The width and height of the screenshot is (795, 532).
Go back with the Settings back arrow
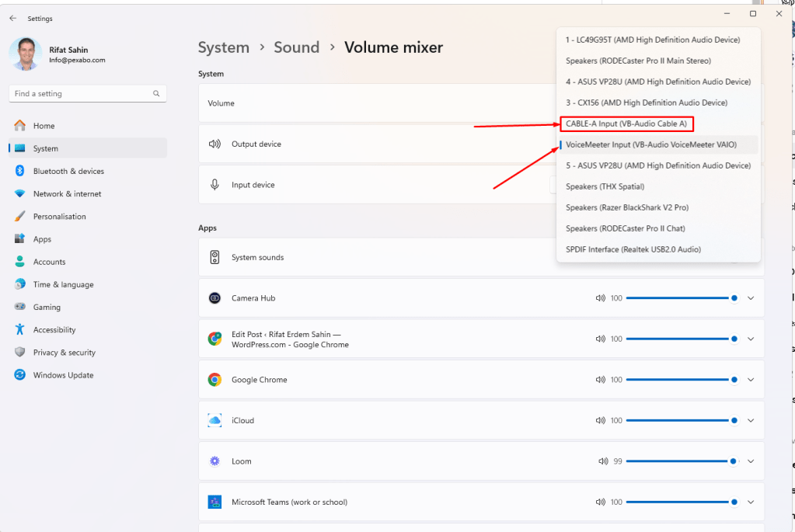click(x=13, y=18)
